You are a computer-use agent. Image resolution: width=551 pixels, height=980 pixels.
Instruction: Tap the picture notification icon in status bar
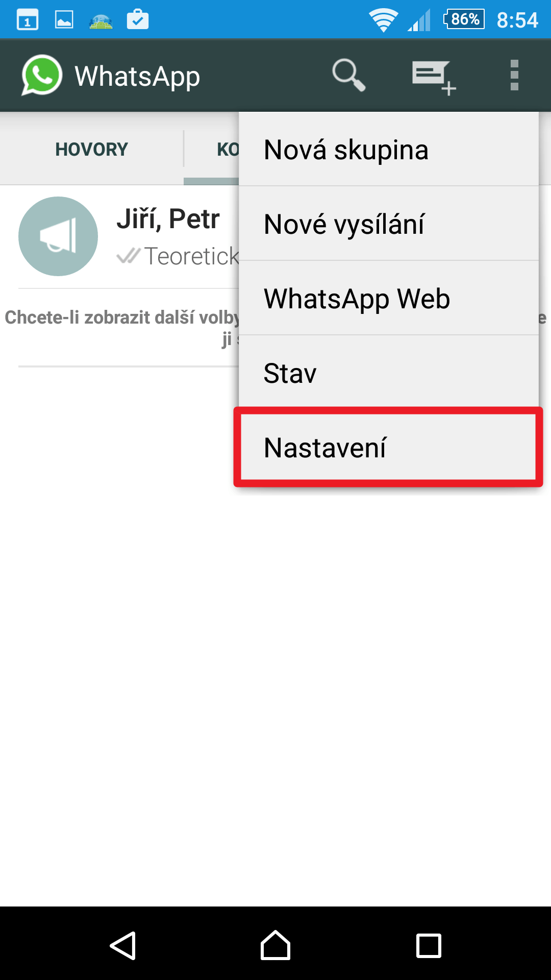coord(64,20)
